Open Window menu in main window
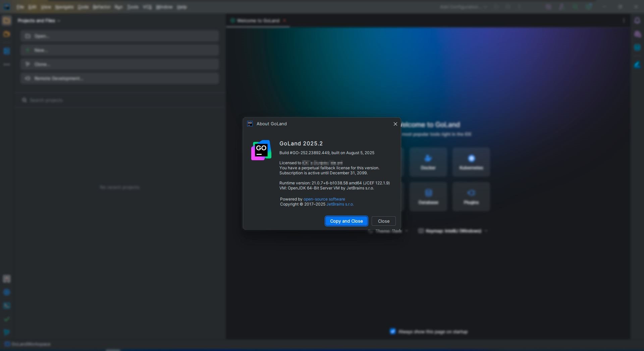This screenshot has width=644, height=351. coord(164,7)
